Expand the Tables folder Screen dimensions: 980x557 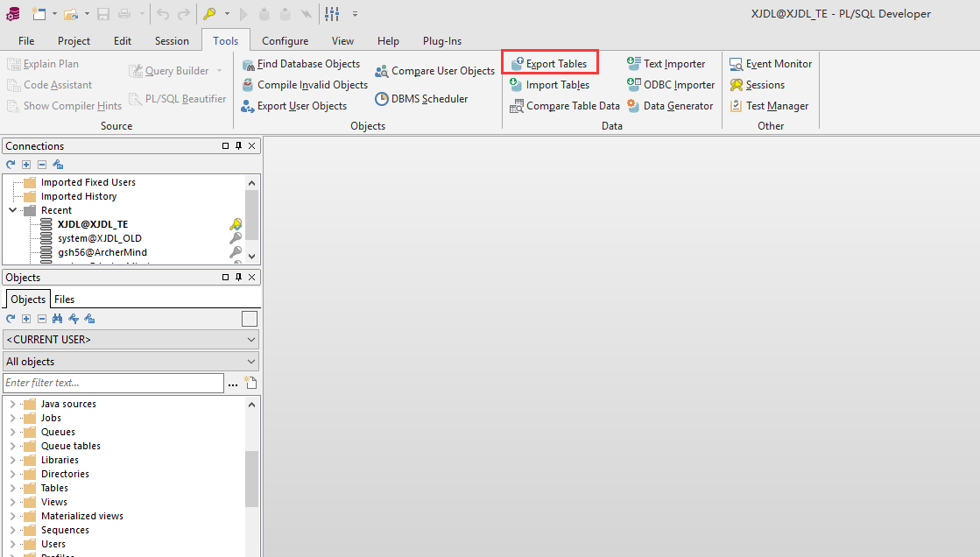[12, 488]
